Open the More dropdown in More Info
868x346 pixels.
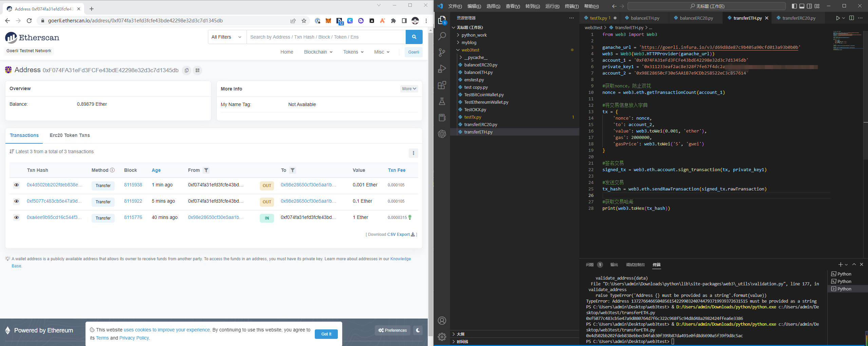[x=409, y=89]
